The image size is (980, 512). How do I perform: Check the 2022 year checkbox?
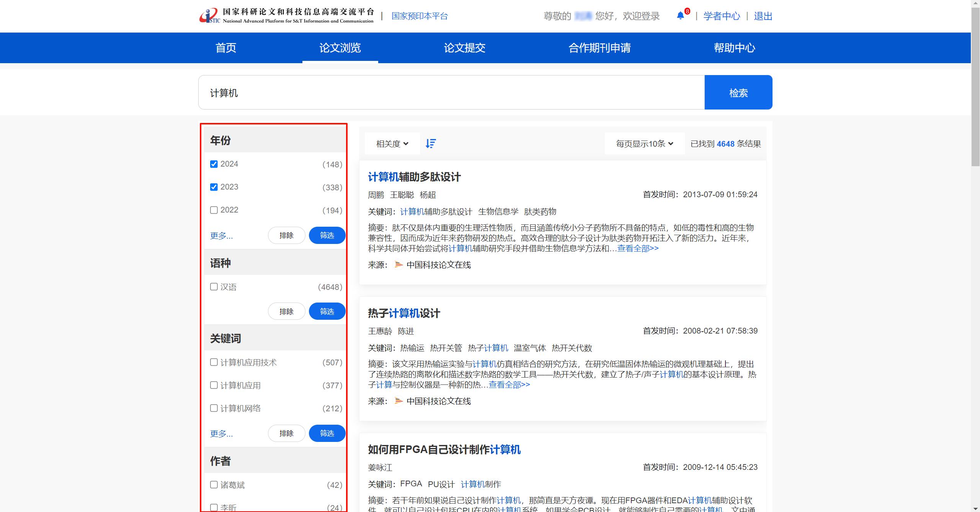coord(214,210)
